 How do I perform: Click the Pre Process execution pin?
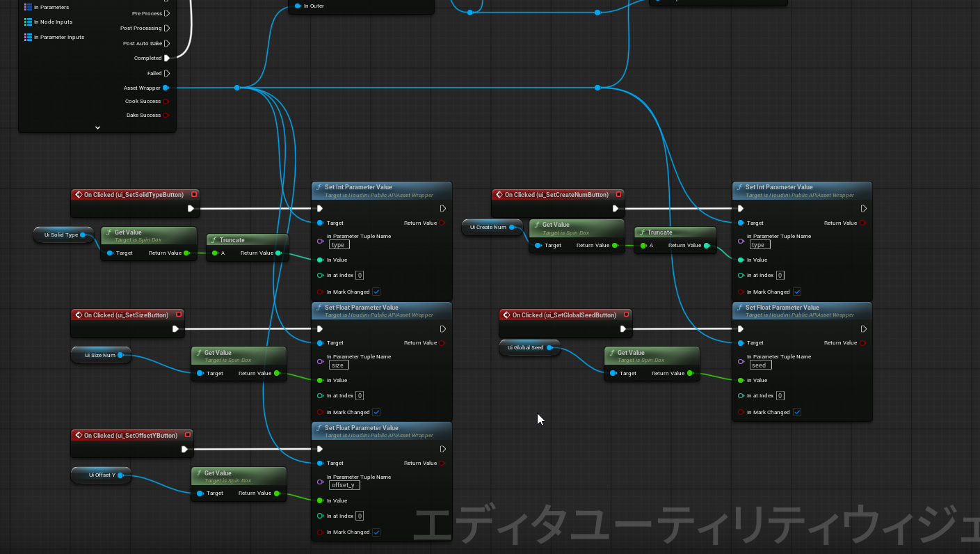tap(168, 13)
